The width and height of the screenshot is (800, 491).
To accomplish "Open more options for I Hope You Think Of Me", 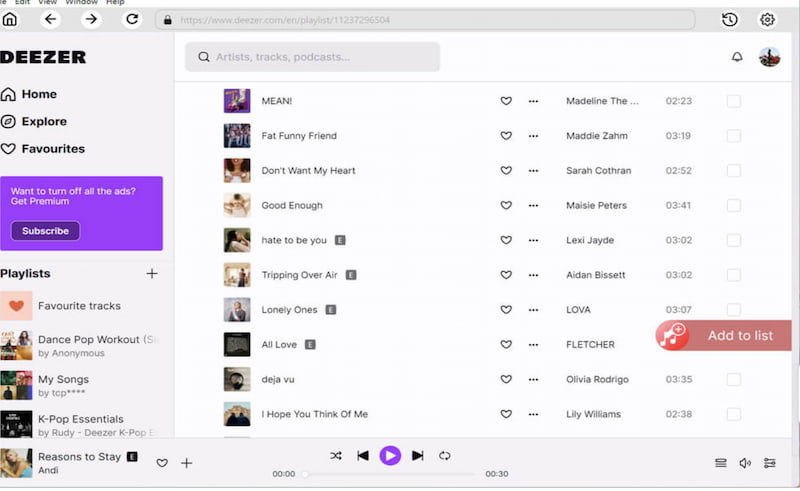I will pos(533,414).
